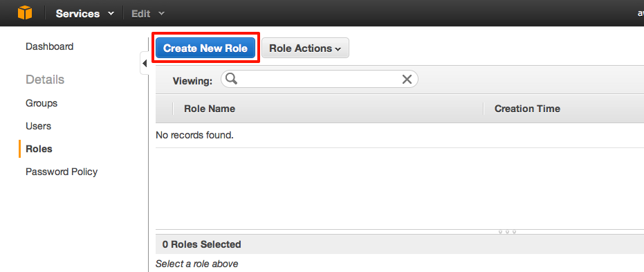
Task: Open the Services dropdown menu
Action: click(86, 14)
